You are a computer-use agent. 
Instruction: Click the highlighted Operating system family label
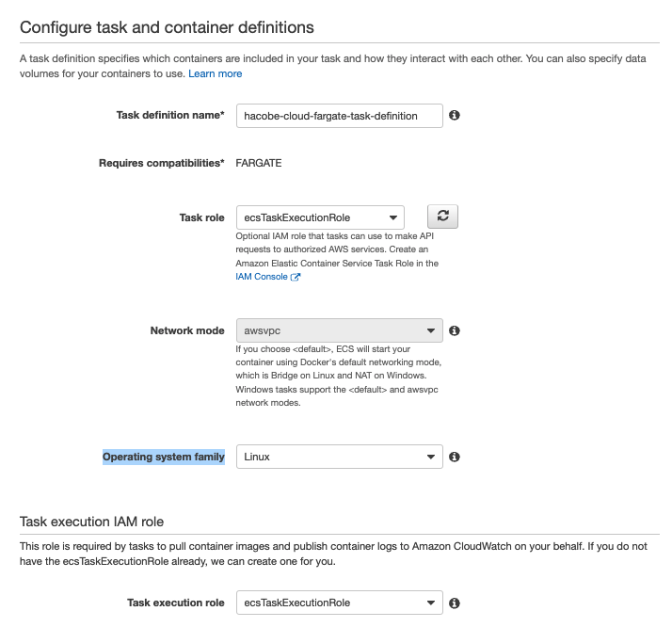pos(164,457)
